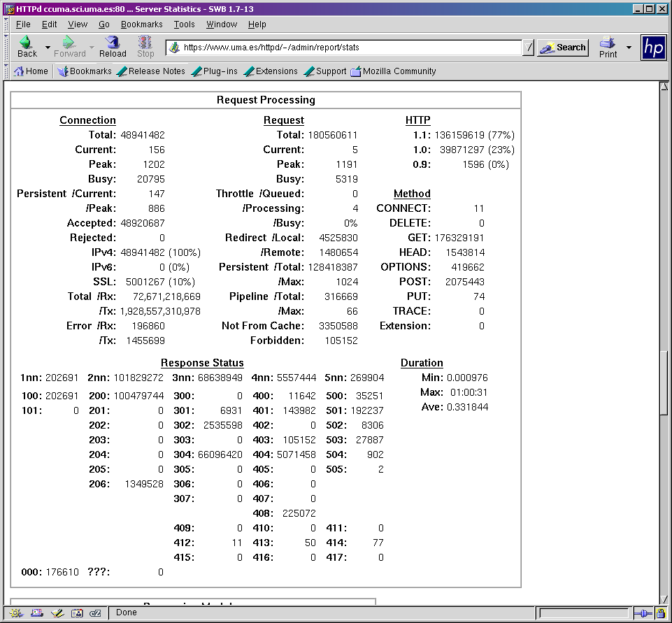Click the GET count 176329191
The image size is (672, 623).
click(x=459, y=238)
